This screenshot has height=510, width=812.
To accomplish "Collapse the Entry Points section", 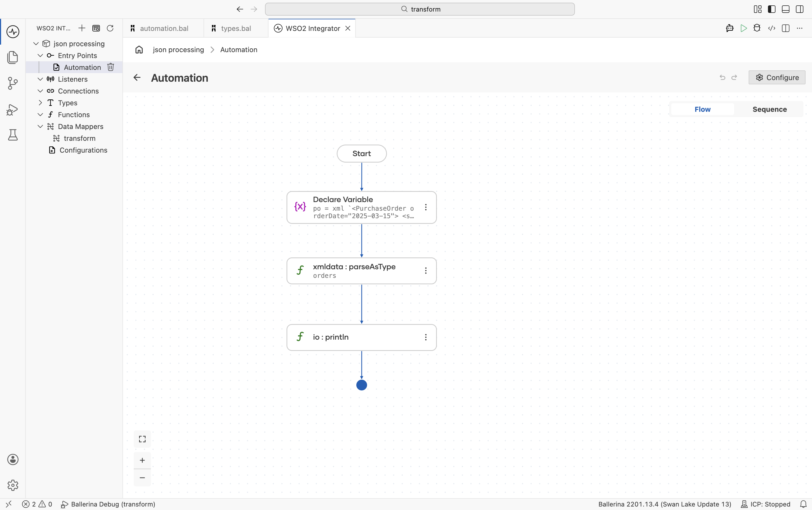I will (40, 55).
